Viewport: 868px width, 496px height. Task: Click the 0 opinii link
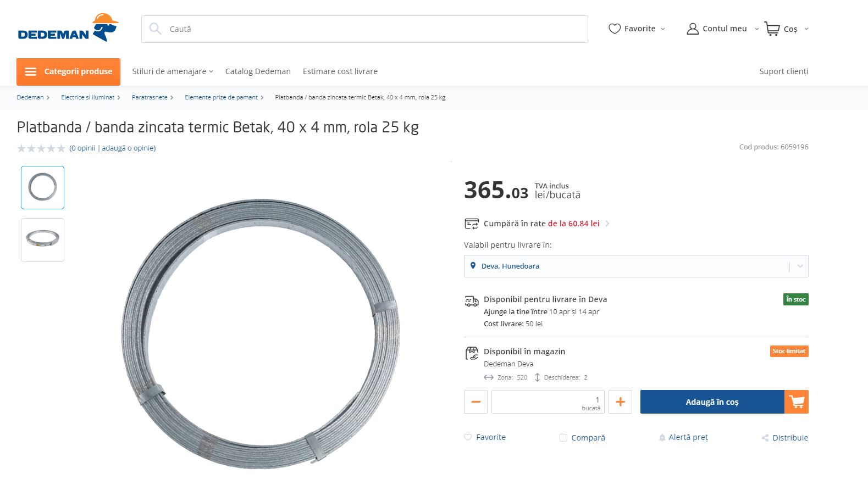[x=83, y=148]
